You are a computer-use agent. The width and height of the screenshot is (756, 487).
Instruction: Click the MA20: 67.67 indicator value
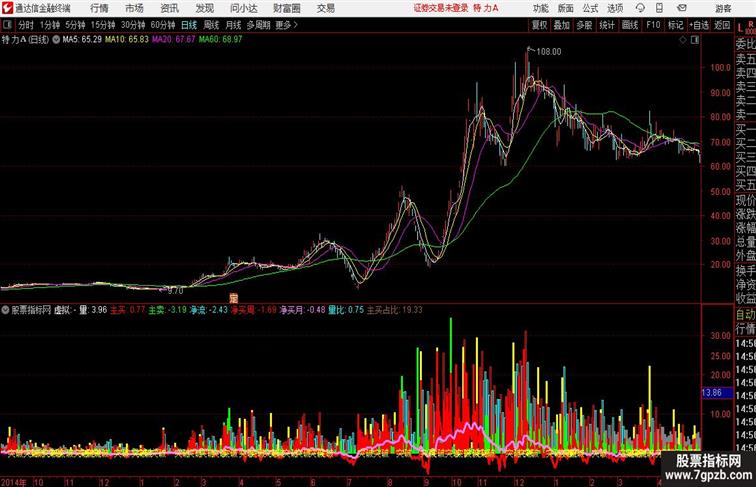click(174, 40)
